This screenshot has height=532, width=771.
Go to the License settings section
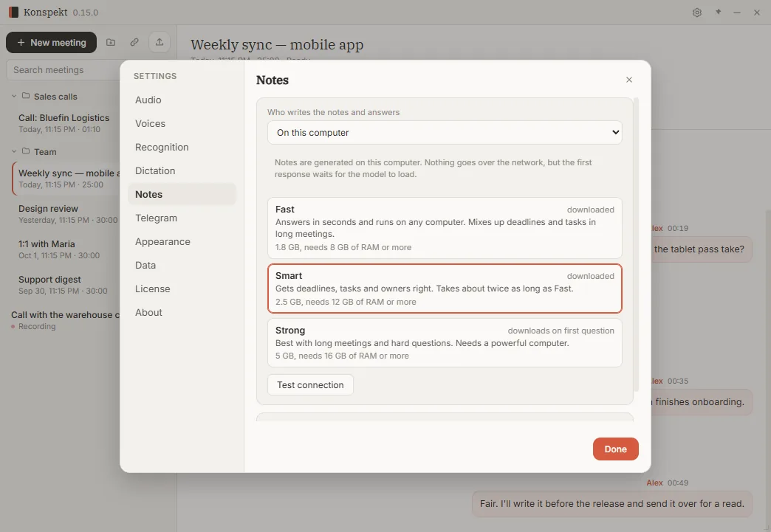coord(182,289)
